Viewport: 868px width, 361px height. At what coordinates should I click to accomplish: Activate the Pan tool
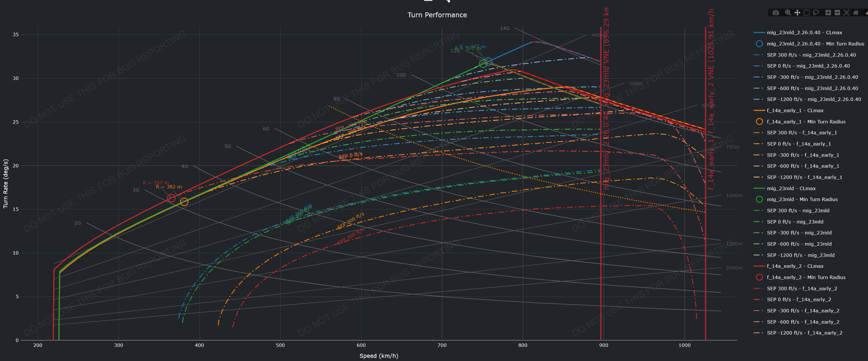coord(797,12)
